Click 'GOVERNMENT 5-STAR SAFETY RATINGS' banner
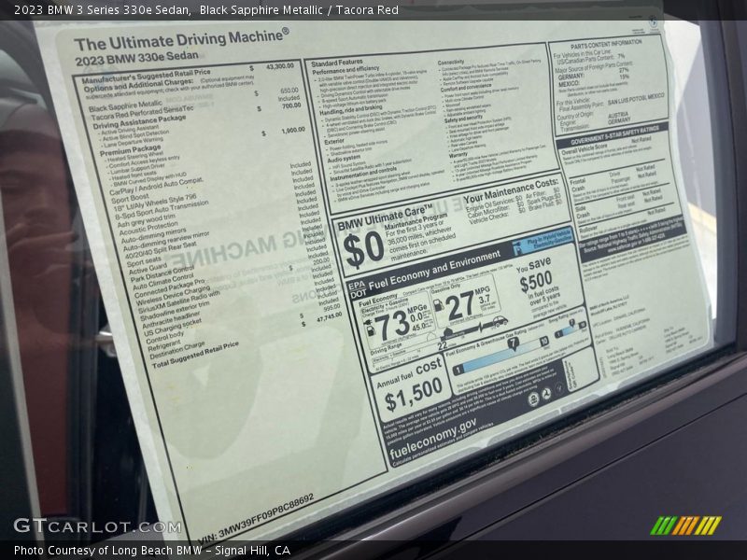747x560 pixels. (x=614, y=135)
